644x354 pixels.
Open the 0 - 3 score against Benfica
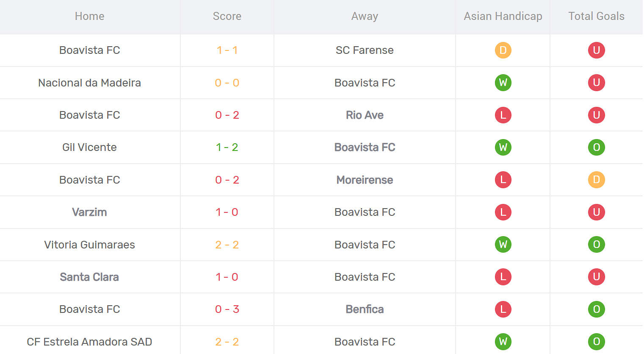point(227,309)
